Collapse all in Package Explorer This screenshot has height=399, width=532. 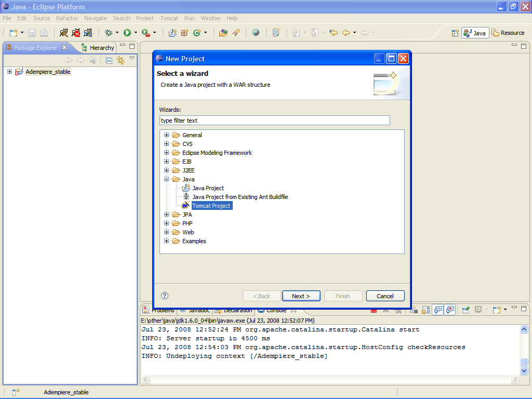pos(109,61)
